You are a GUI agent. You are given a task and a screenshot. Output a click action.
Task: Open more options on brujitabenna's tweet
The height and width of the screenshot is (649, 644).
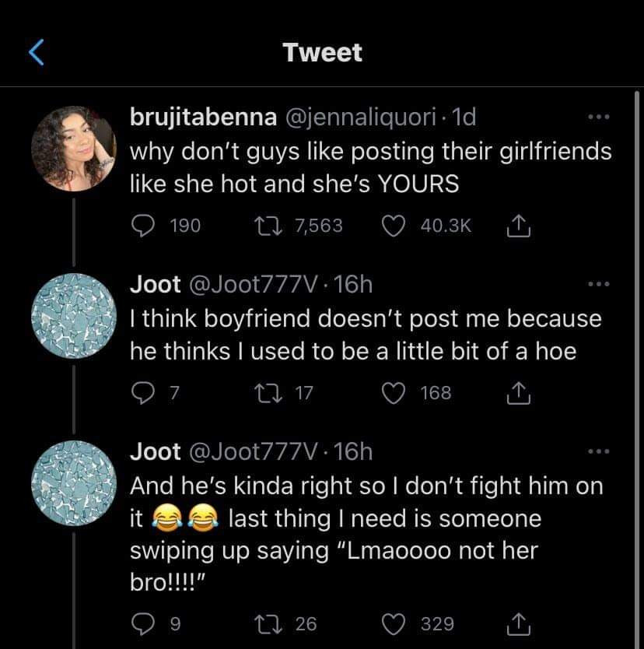(x=598, y=118)
